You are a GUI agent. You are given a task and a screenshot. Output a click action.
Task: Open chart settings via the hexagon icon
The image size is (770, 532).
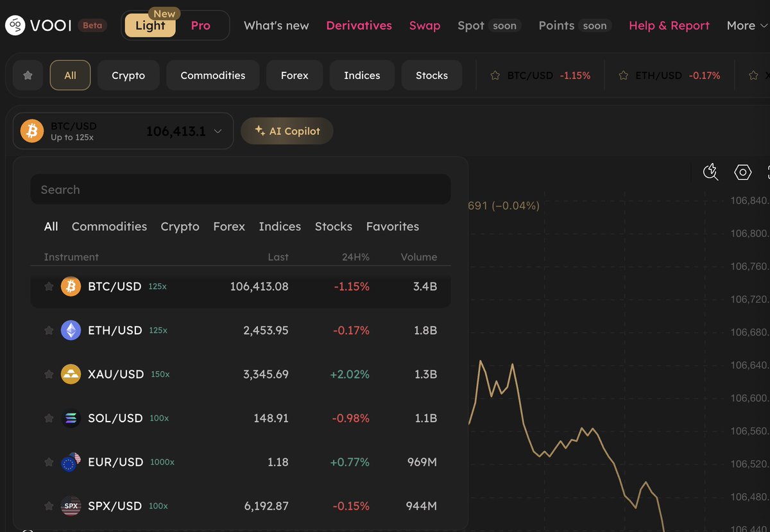742,172
